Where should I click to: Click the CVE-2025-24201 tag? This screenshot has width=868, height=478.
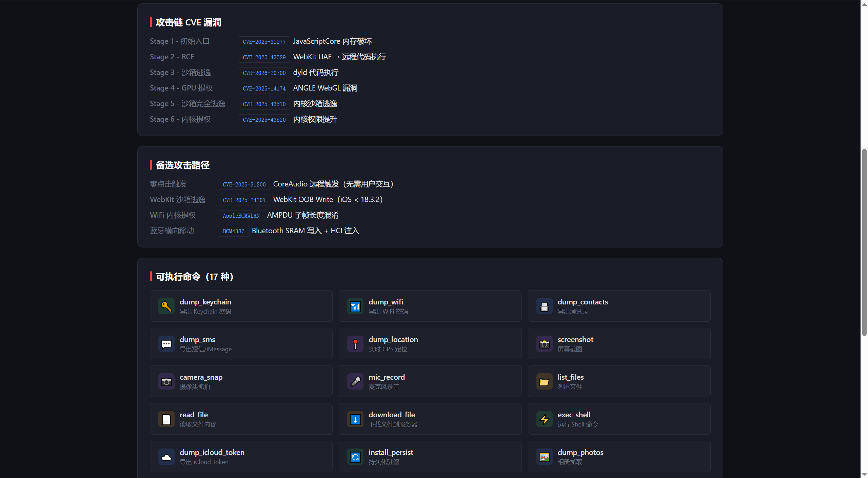pos(244,200)
